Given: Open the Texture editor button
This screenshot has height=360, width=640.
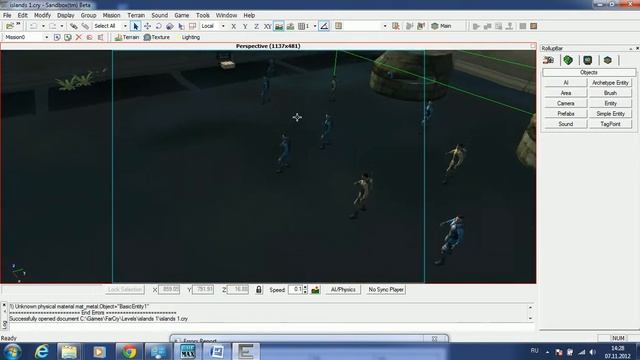Looking at the screenshot, I should coord(157,37).
